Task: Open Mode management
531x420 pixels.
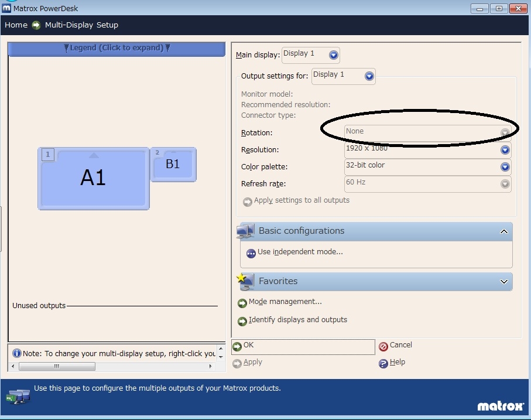Action: (285, 302)
